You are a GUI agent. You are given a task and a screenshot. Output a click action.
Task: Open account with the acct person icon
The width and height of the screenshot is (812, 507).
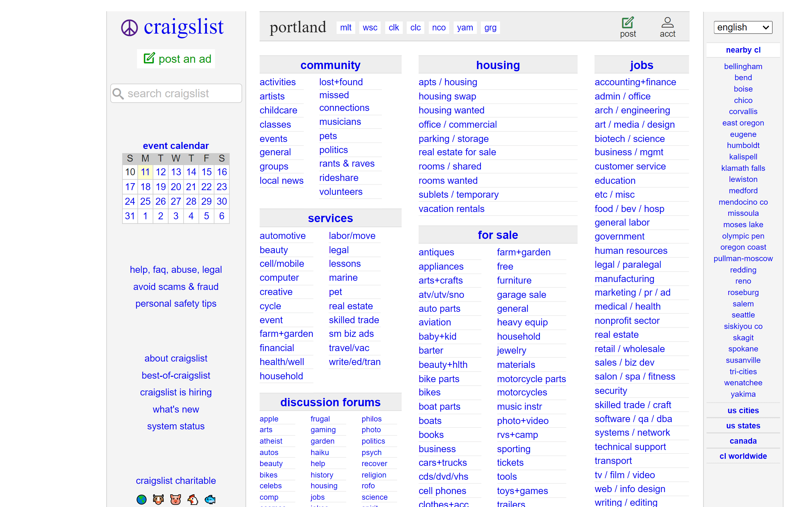tap(667, 22)
